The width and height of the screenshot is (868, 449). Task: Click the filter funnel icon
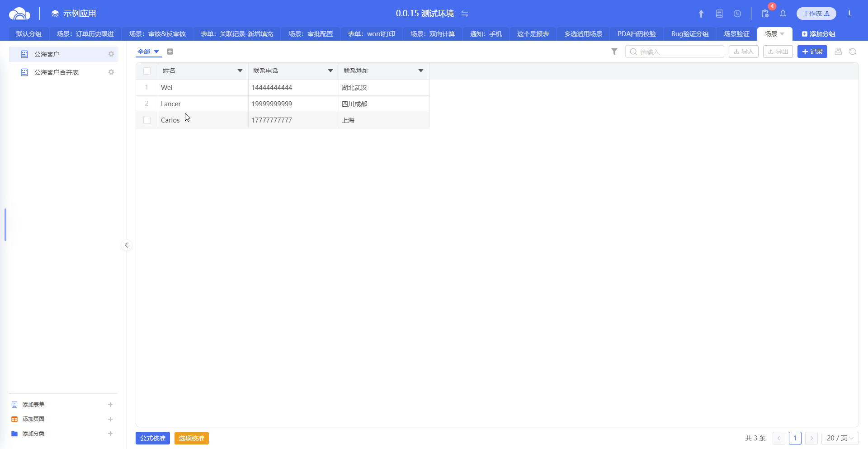click(614, 52)
